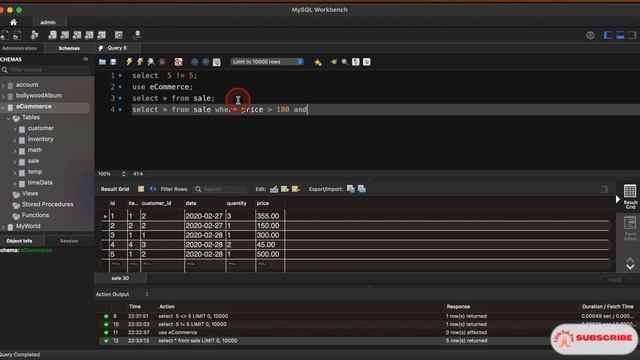This screenshot has height=360, width=640.
Task: Open the Form Editor view
Action: coord(630,229)
